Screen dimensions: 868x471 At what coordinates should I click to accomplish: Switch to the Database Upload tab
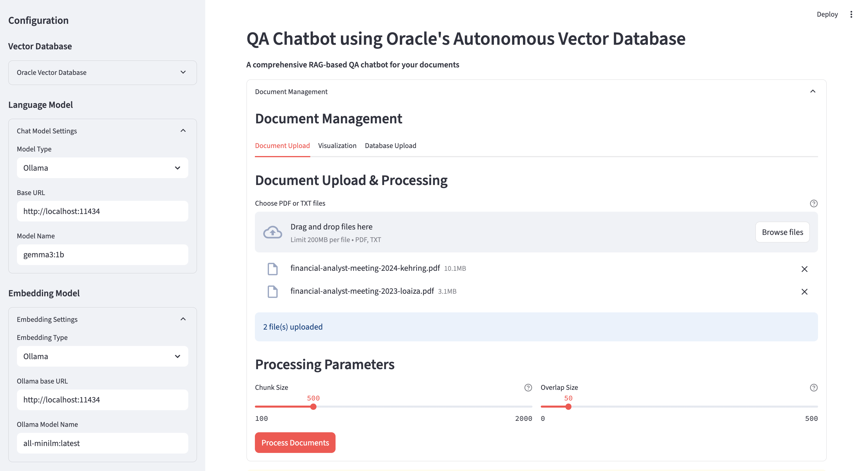[390, 146]
